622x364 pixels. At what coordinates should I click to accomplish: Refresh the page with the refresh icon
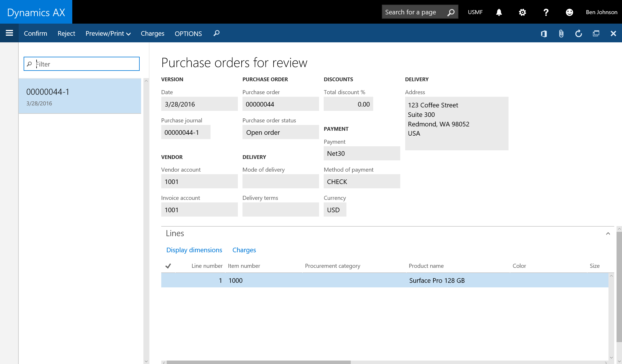coord(579,34)
